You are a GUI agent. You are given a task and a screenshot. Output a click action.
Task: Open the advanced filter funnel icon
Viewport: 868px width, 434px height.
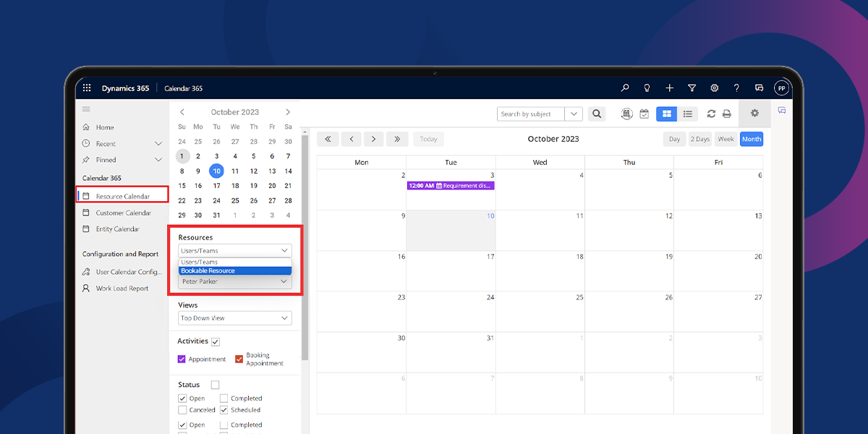pyautogui.click(x=692, y=88)
